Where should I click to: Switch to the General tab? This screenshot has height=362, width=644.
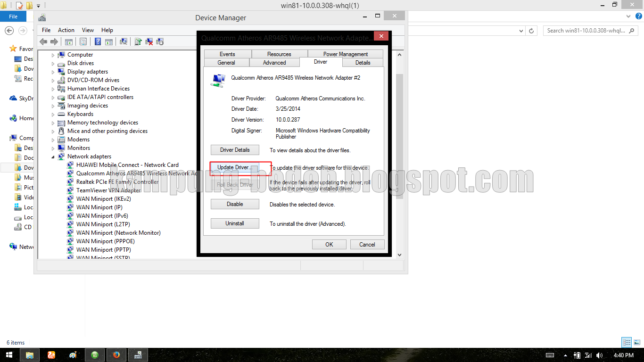(226, 62)
